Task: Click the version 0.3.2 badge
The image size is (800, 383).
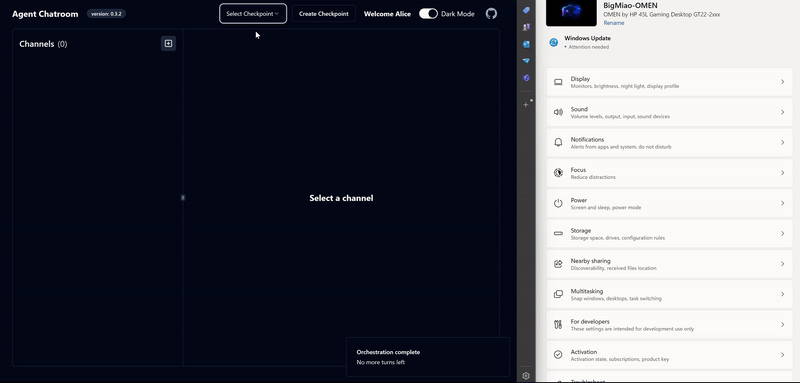Action: 106,14
